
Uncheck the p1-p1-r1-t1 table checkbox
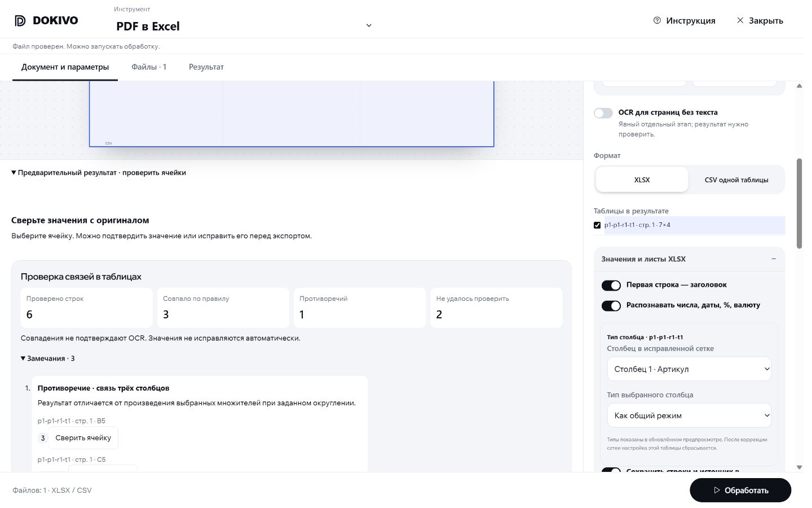click(597, 225)
